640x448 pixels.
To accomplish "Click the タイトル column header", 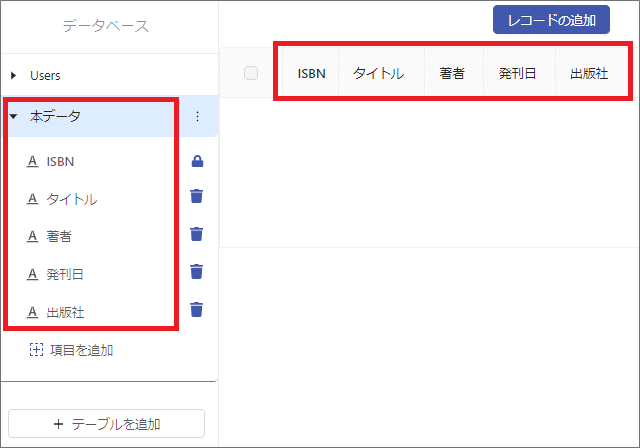I will [379, 73].
